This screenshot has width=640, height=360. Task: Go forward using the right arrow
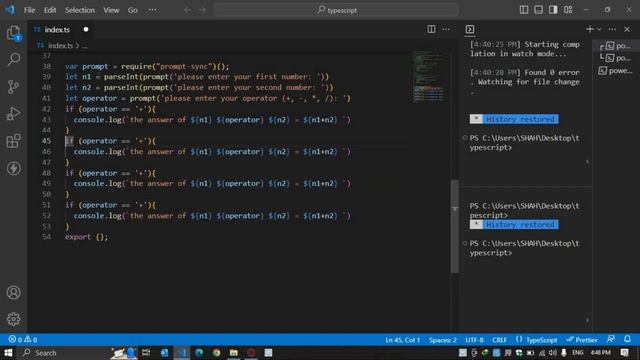coord(202,10)
